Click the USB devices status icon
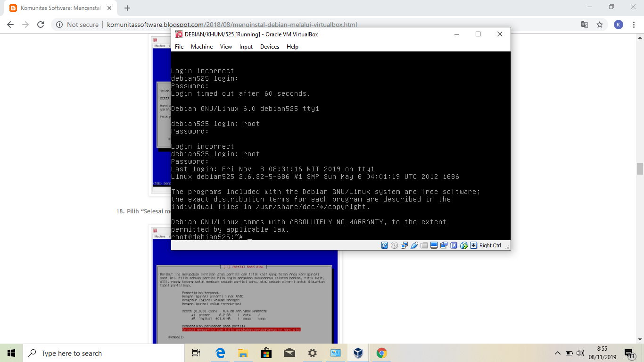 coord(414,245)
